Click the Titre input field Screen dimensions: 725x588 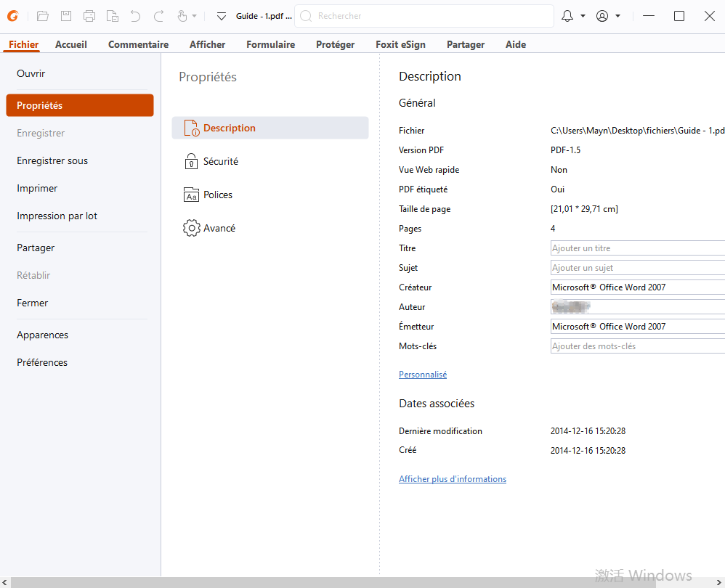tap(638, 248)
